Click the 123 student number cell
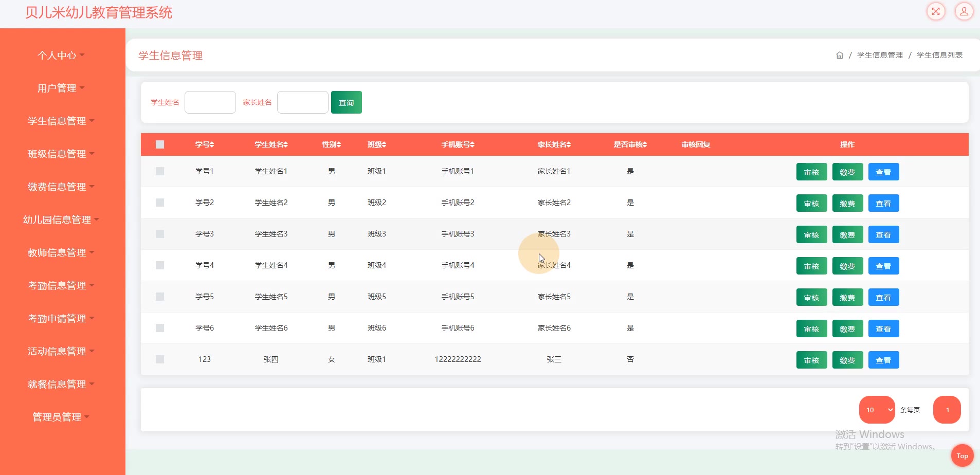Image resolution: width=980 pixels, height=475 pixels. click(205, 359)
